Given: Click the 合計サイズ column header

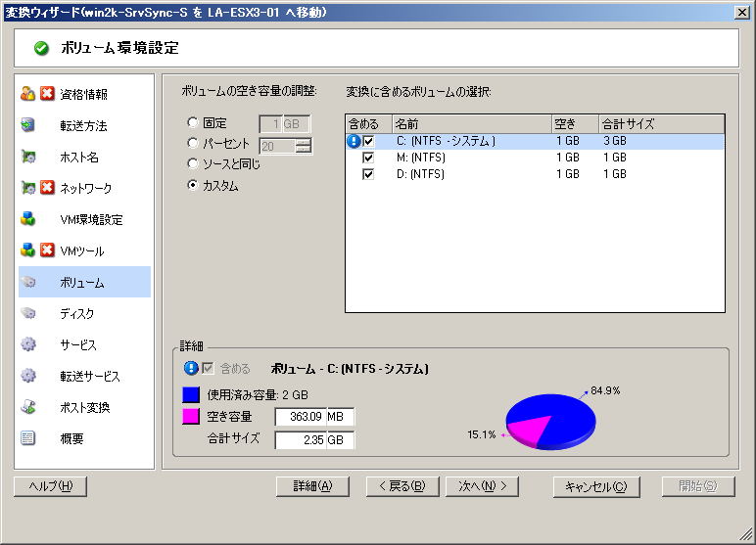Looking at the screenshot, I should click(662, 124).
